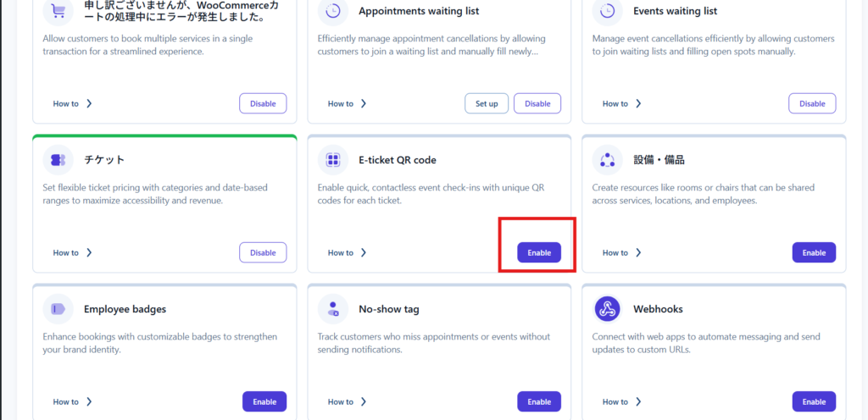Screen dimensions: 868x420
Task: Expand How to chevron under E-ticket QR code
Action: pos(364,252)
